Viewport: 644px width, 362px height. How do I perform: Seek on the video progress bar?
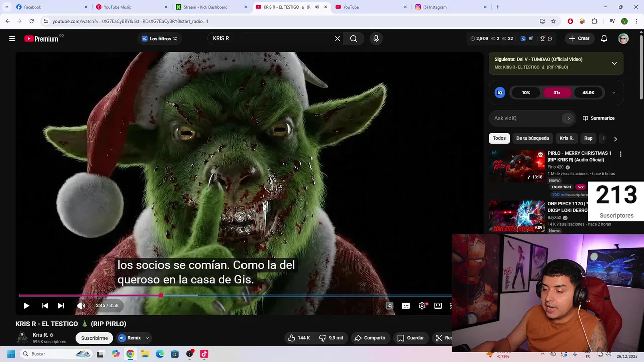pos(235,295)
